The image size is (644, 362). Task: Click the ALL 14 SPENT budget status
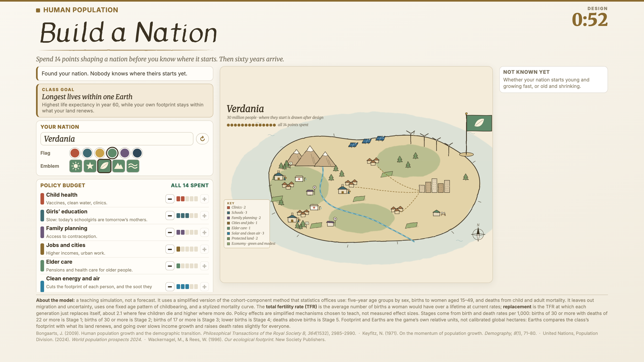(190, 185)
